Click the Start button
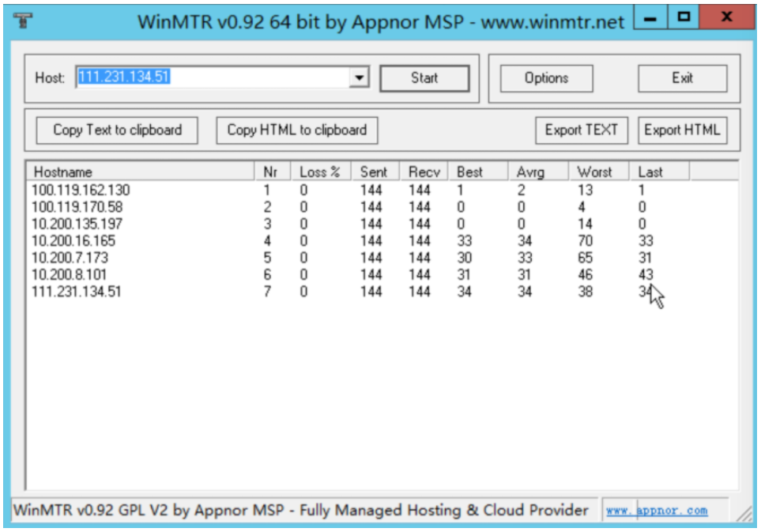This screenshot has width=761, height=532. [424, 78]
